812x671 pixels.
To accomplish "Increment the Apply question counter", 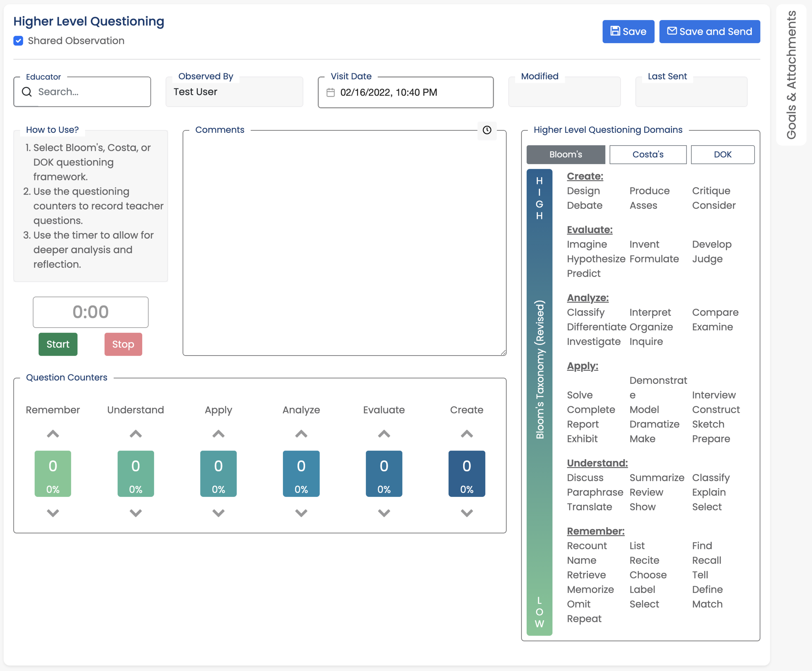I will click(x=218, y=434).
